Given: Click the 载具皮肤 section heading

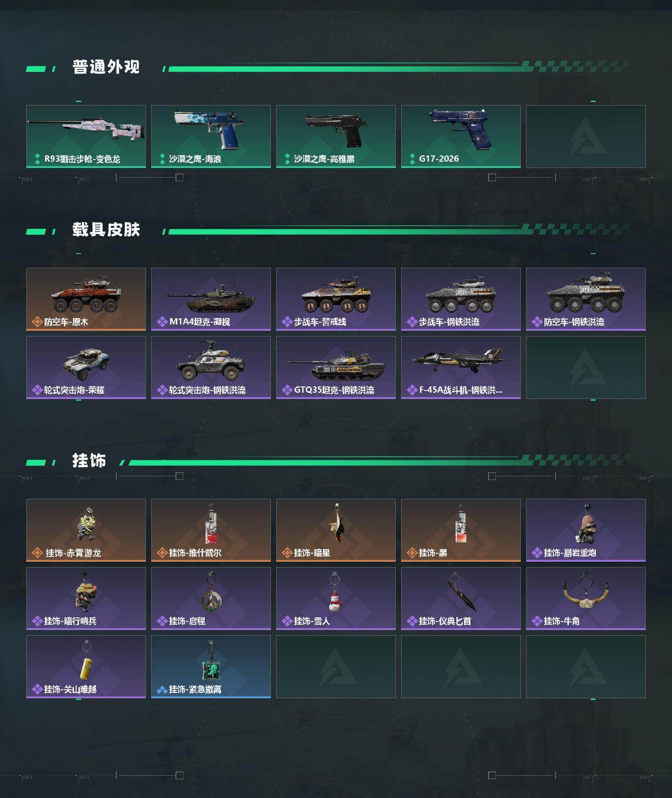Looking at the screenshot, I should pos(106,230).
